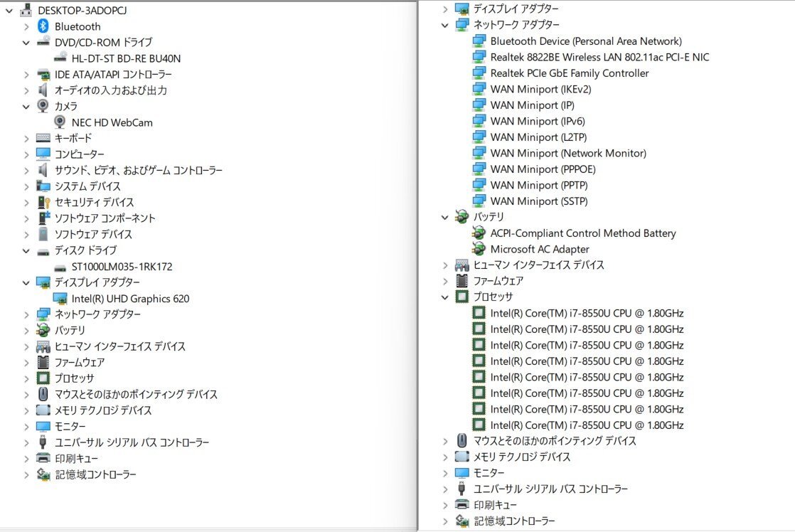Select ファームウェア in left pane
The image size is (795, 532).
tap(80, 362)
